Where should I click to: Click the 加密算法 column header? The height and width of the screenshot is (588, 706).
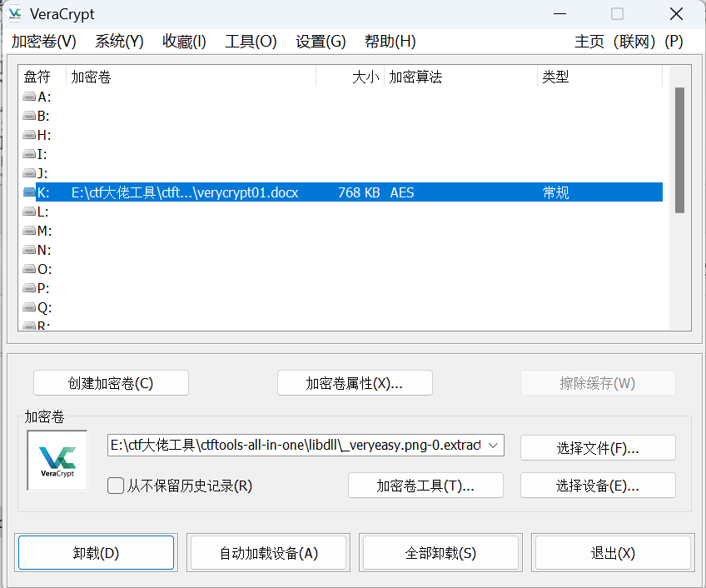(x=460, y=77)
